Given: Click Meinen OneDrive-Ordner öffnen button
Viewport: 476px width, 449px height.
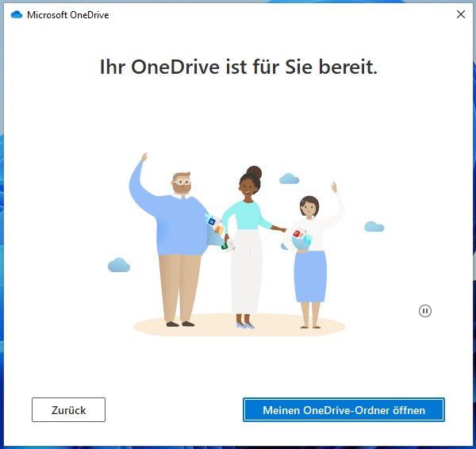Looking at the screenshot, I should point(344,409).
